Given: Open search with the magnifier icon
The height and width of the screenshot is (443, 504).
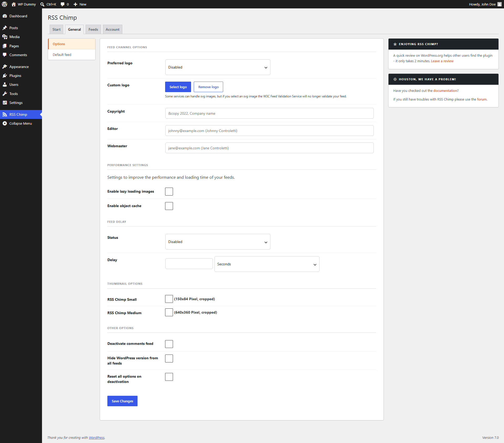Looking at the screenshot, I should 42,4.
